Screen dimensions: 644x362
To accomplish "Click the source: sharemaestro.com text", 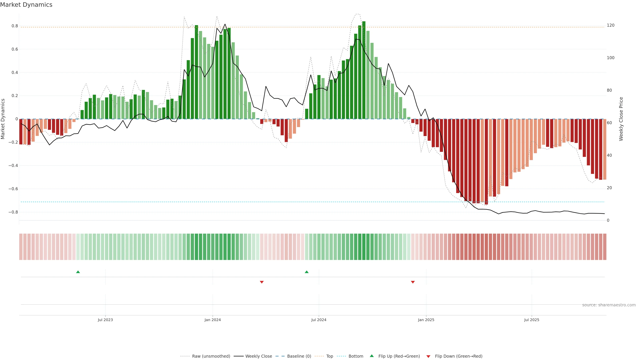I will (609, 305).
